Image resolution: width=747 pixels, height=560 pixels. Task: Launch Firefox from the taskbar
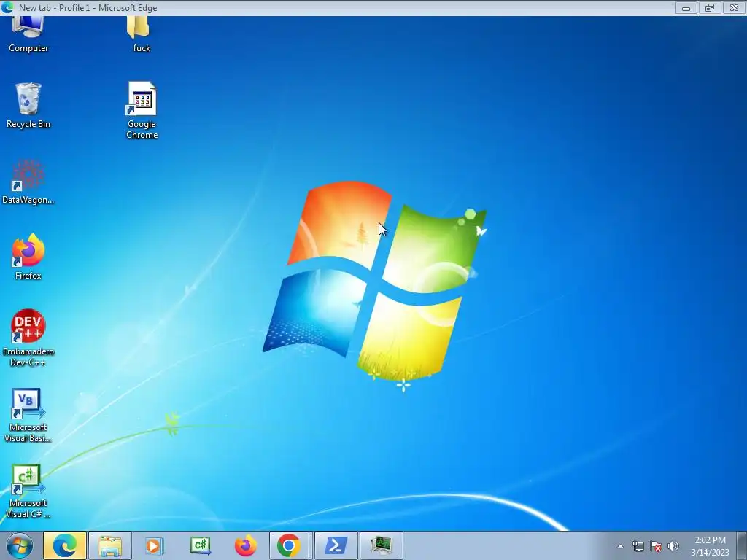tap(245, 545)
